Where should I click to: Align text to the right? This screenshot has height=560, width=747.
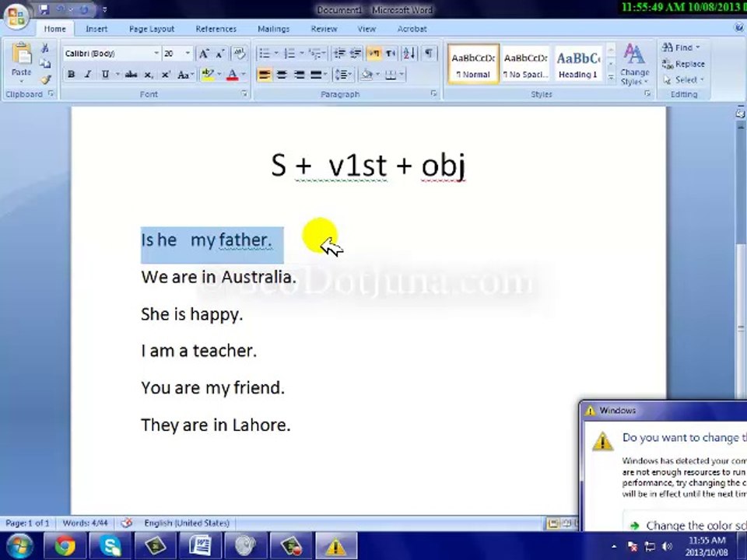click(x=299, y=75)
